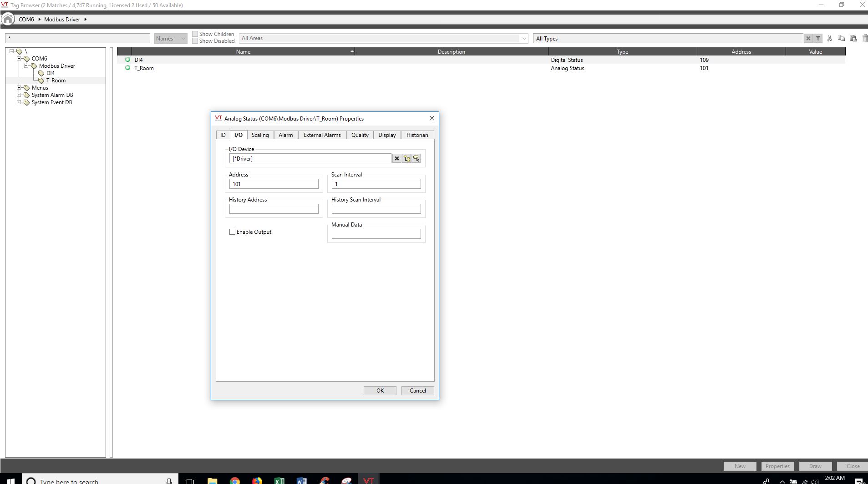
Task: Open the Names dropdown
Action: pos(171,39)
